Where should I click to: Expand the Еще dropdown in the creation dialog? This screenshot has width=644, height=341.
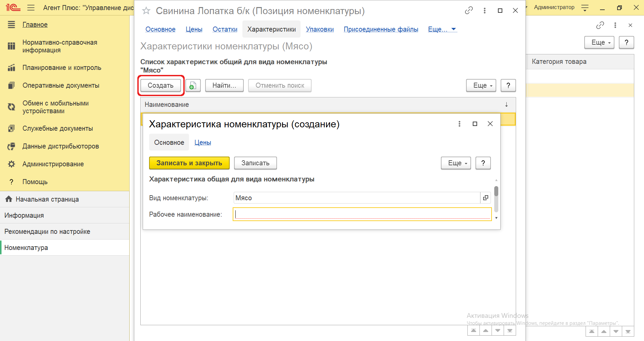point(456,163)
